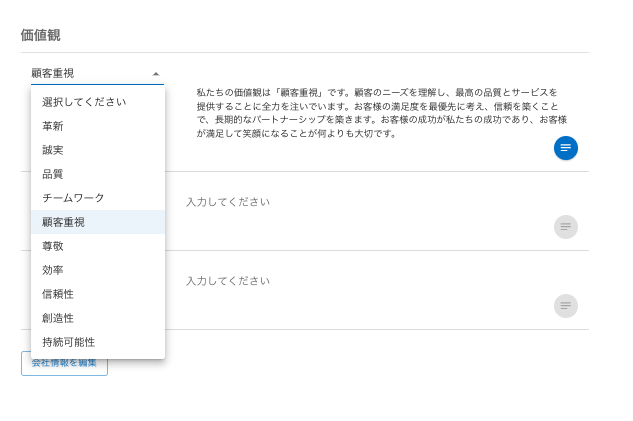This screenshot has width=633, height=421.
Task: Collapse the 顧客重視 dropdown arrow
Action: (x=156, y=74)
